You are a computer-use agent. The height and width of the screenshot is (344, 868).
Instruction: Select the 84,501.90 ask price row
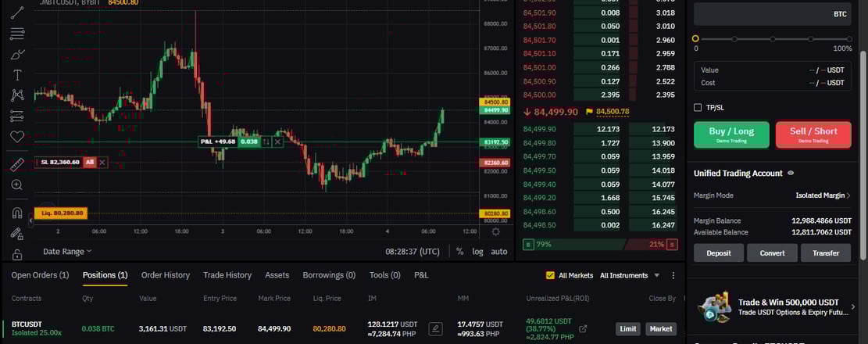(599, 13)
